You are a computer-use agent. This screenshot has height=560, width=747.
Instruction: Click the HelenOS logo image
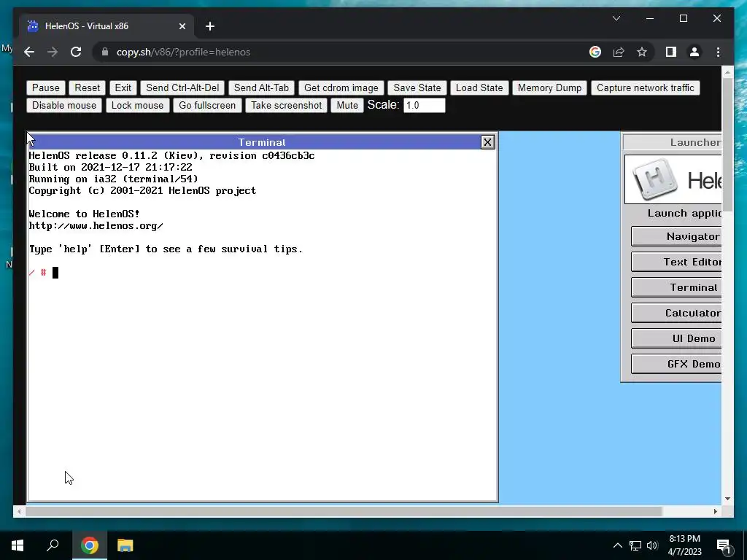click(x=673, y=179)
